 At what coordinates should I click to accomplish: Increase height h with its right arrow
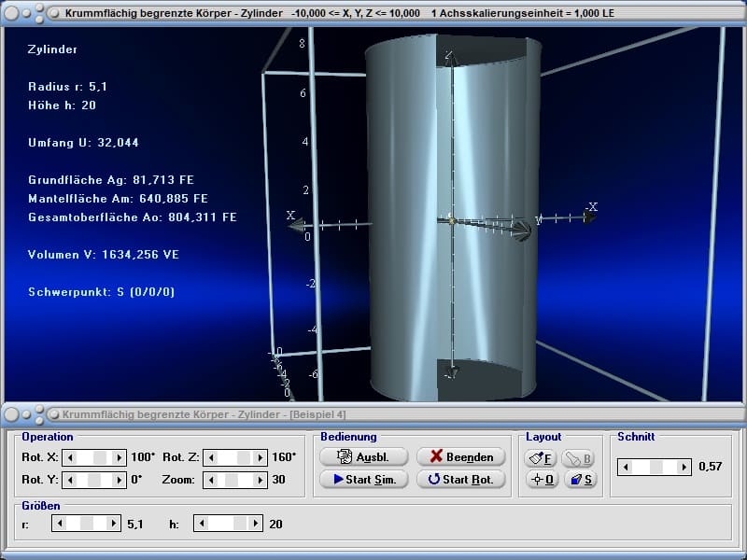point(255,524)
